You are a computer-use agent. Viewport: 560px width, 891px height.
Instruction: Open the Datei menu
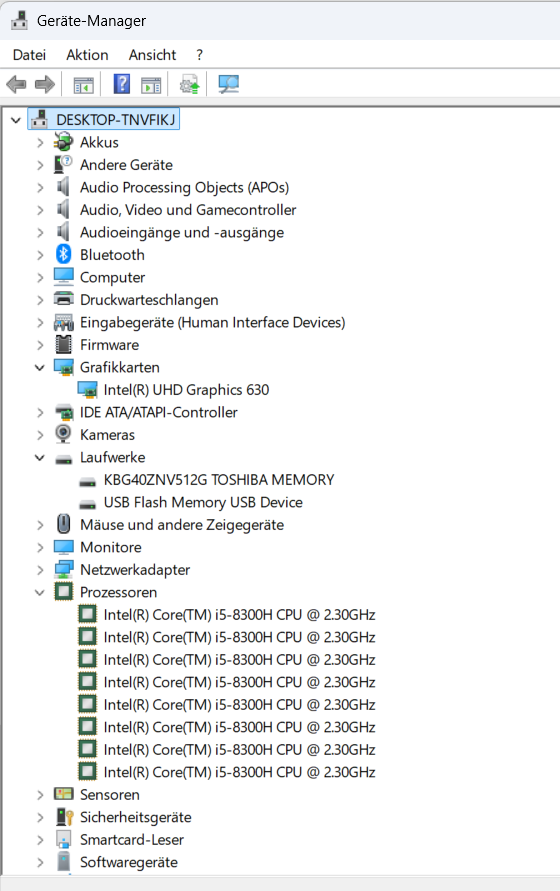29,55
